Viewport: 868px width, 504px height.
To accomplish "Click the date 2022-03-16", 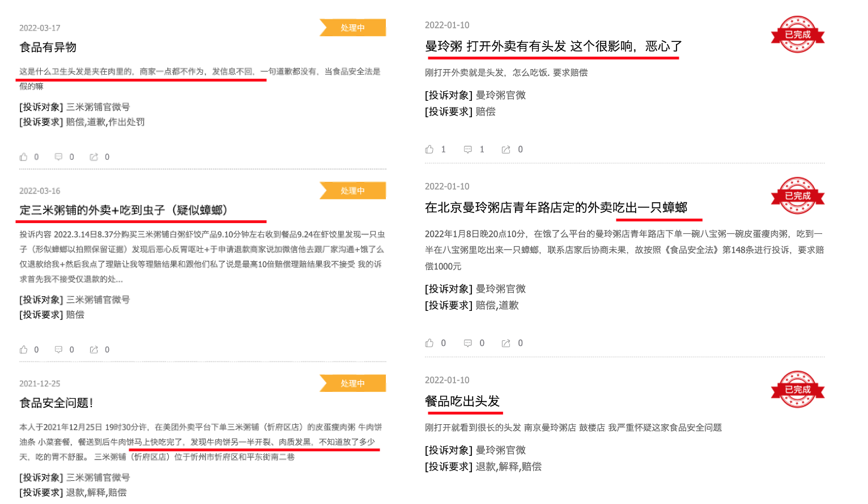I will [x=40, y=191].
